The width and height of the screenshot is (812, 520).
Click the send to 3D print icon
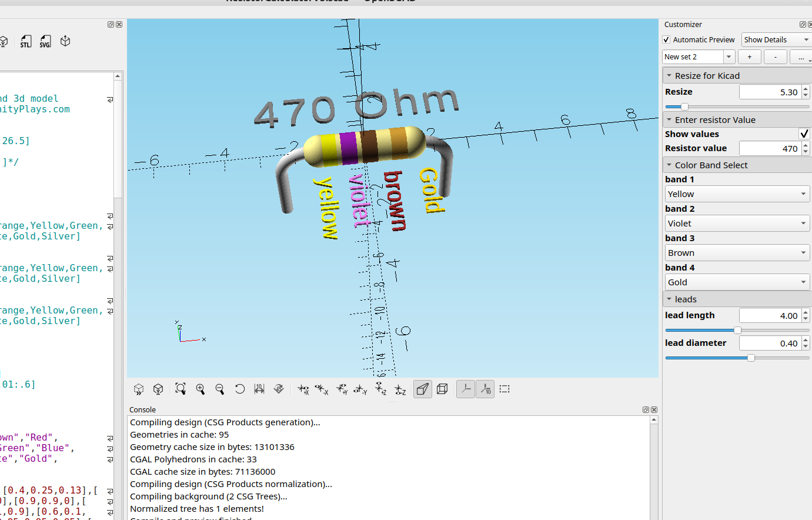pyautogui.click(x=65, y=41)
